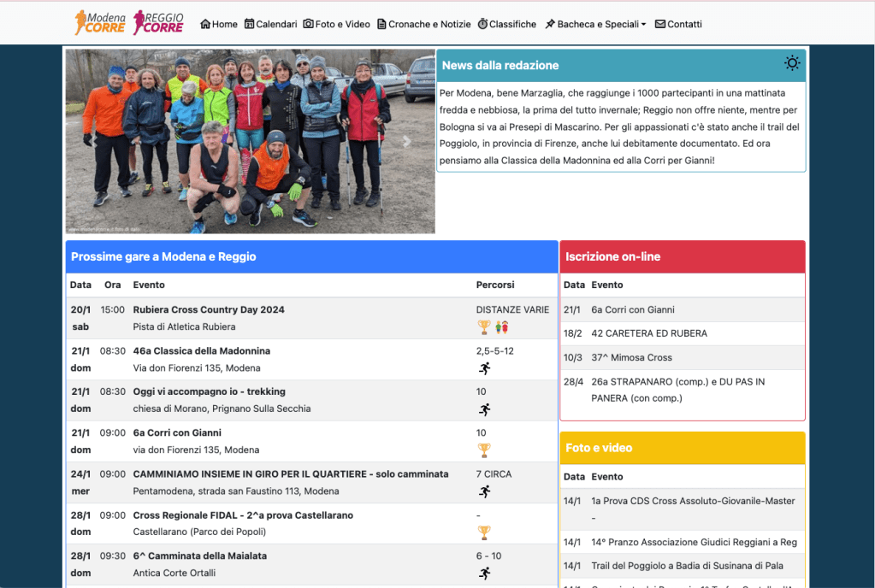Open 37^ Mimosa Cross online registration
875x588 pixels.
coord(631,357)
